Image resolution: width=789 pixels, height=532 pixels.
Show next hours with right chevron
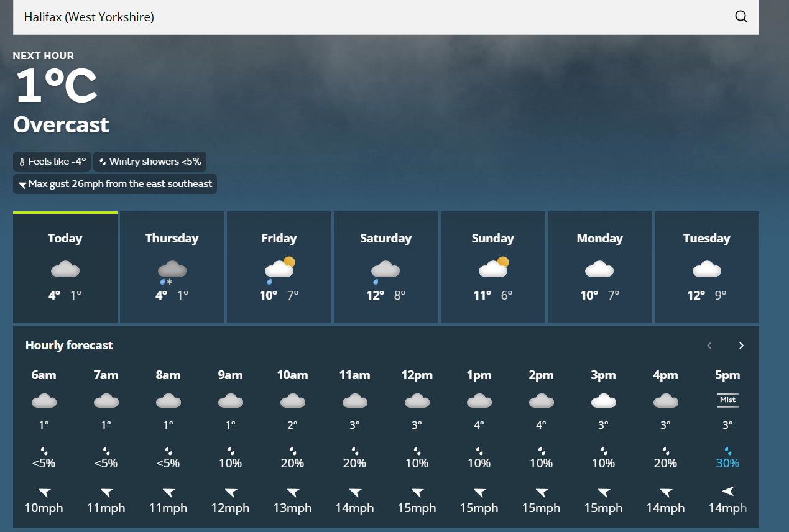click(x=741, y=346)
